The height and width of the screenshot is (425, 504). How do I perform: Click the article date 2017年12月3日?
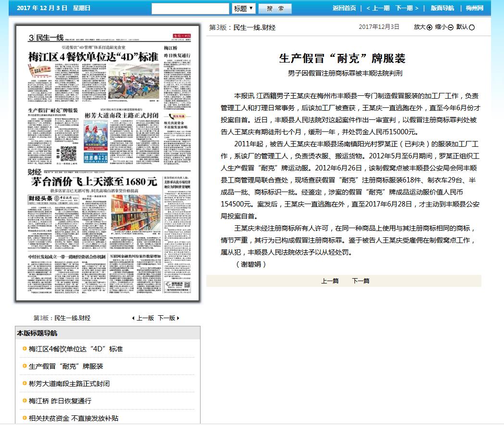(x=379, y=26)
